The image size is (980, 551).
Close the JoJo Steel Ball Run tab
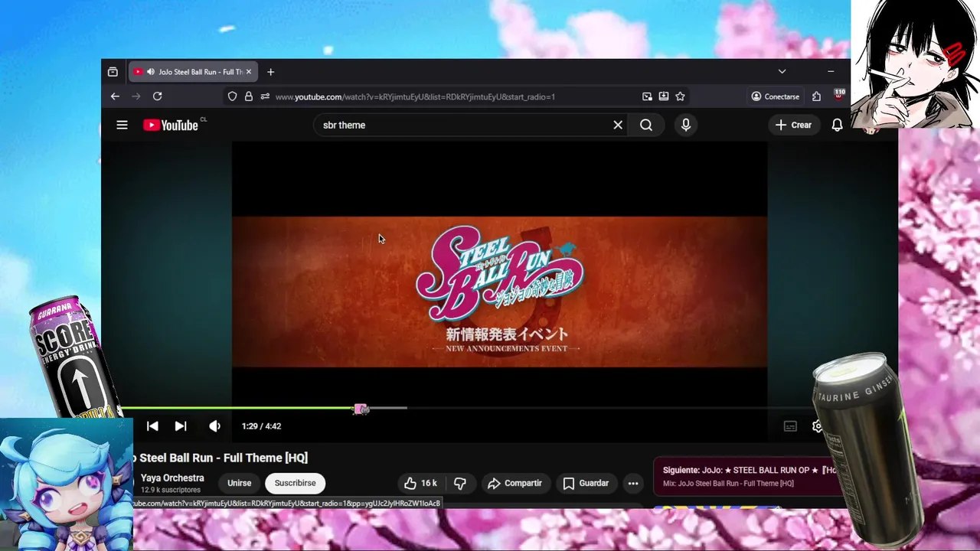point(248,72)
